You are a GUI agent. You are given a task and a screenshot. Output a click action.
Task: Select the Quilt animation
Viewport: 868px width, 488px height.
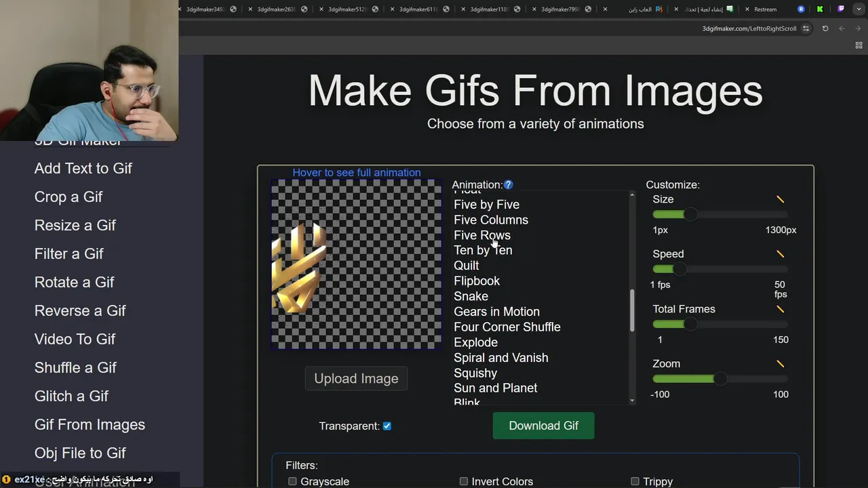466,266
